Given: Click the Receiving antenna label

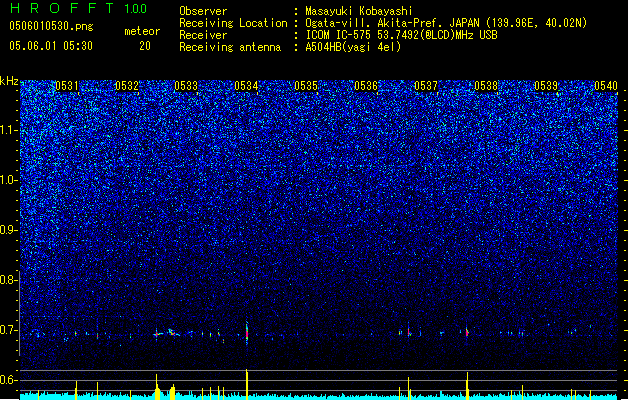Looking at the screenshot, I should (230, 47).
